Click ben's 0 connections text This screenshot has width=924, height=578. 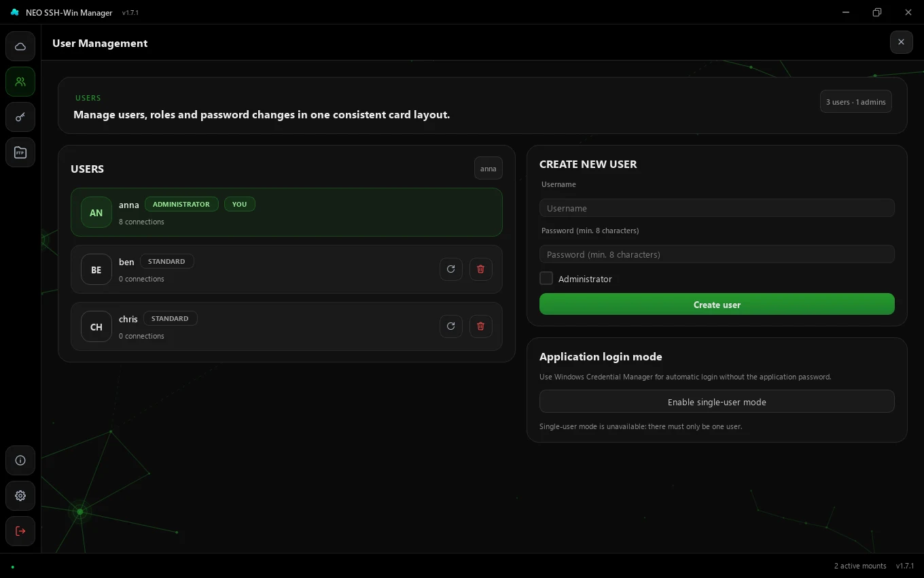click(141, 279)
